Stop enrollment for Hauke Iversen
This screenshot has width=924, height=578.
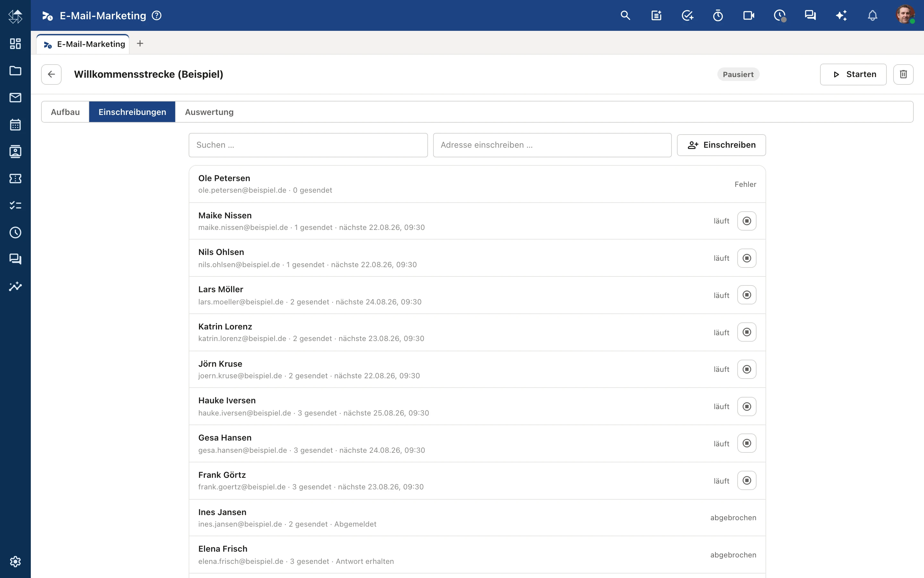(747, 406)
